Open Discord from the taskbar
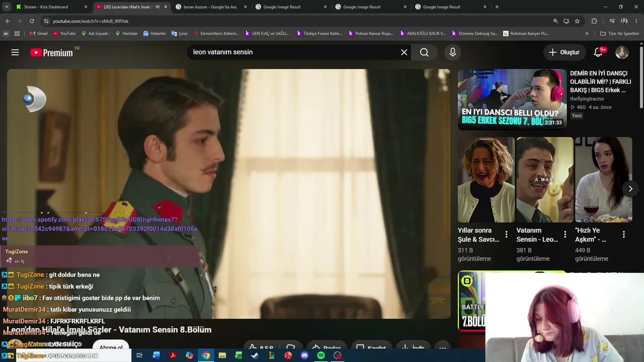This screenshot has width=644, height=362. (304, 355)
